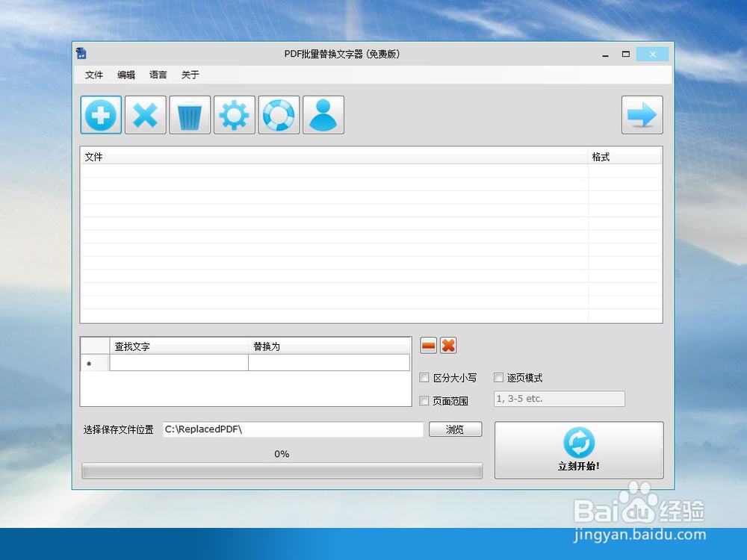Open the 语言 language menu

coord(158,75)
